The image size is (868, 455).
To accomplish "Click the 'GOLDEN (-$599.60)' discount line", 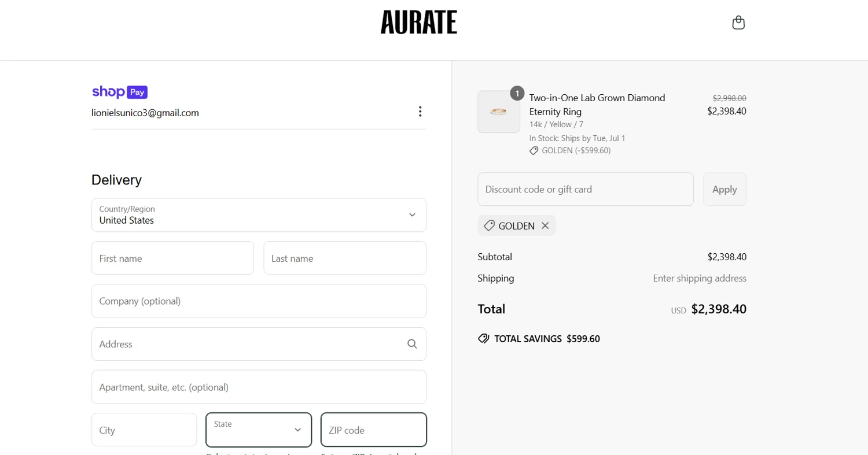I will click(x=576, y=150).
